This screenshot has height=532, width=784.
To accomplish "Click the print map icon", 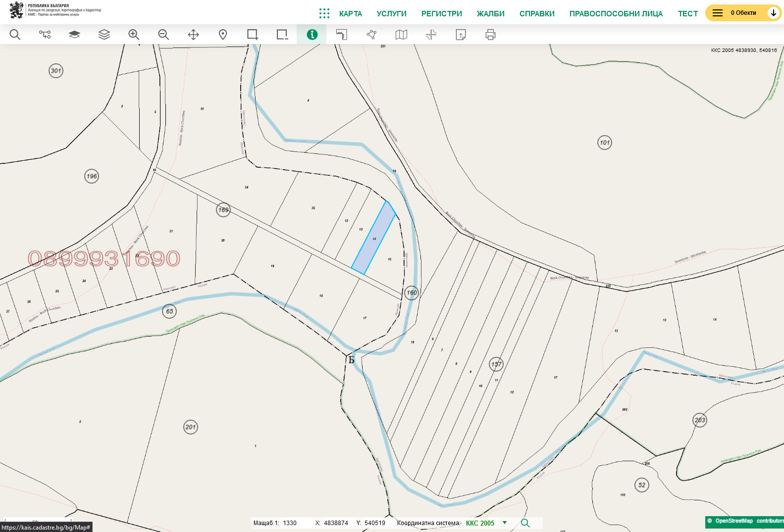I will (490, 35).
